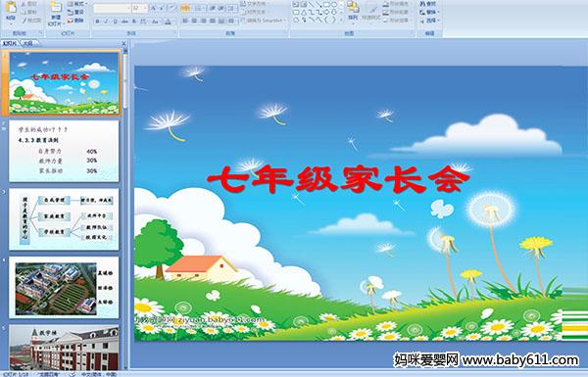This screenshot has height=377, width=588.
Task: Click the Delete slide icon
Action: [75, 21]
